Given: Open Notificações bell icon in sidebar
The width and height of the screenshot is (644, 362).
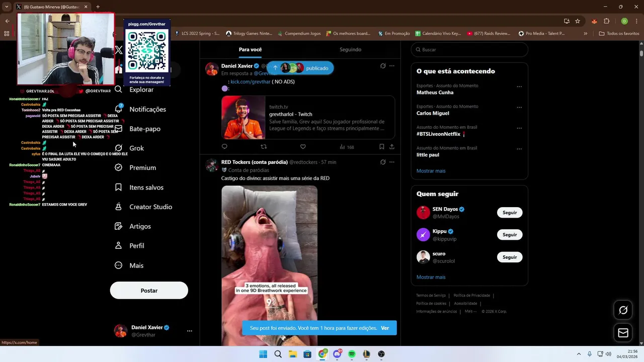Looking at the screenshot, I should click(119, 109).
